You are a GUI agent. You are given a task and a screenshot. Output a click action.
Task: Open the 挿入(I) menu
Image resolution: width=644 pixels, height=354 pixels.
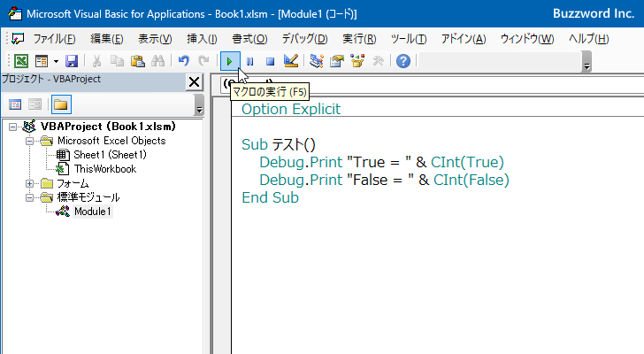click(202, 39)
